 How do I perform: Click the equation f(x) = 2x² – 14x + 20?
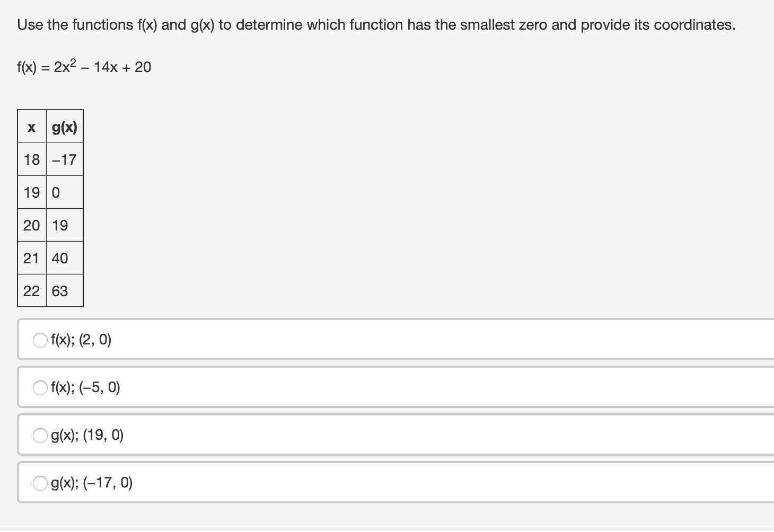tap(84, 66)
